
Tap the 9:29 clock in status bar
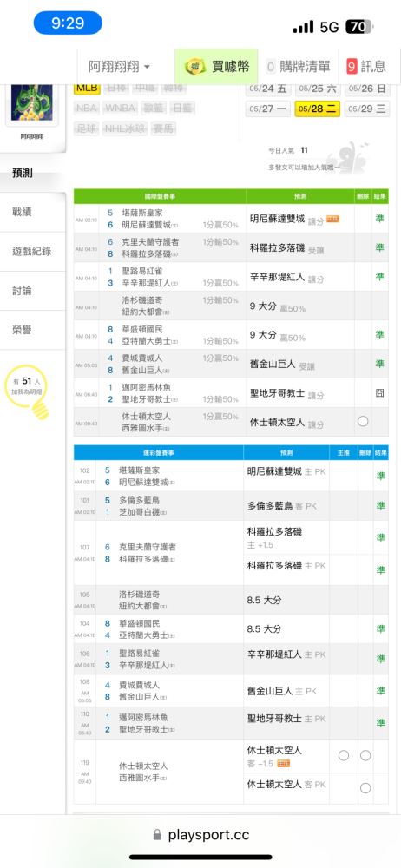coord(68,23)
